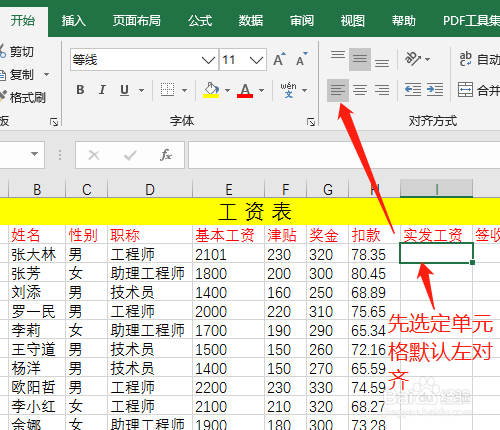Viewport: 500px width, 430px height.
Task: Select the cell with value 80.45
Action: 374,273
